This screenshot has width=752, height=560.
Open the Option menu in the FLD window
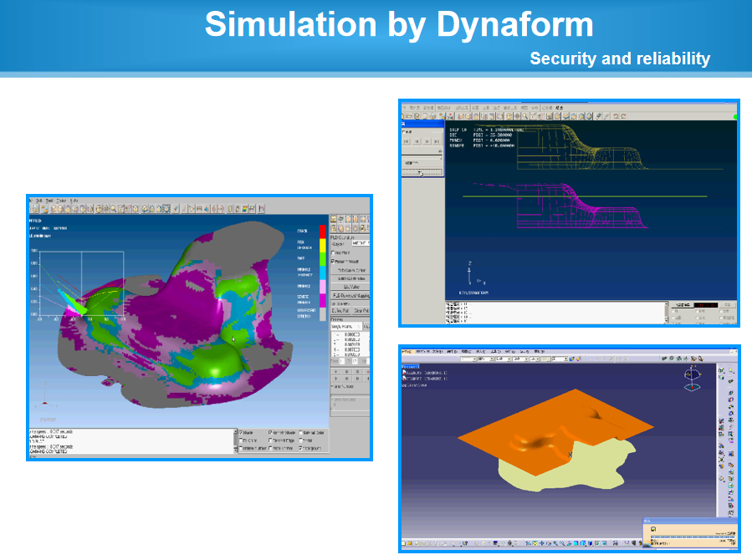pyautogui.click(x=61, y=201)
